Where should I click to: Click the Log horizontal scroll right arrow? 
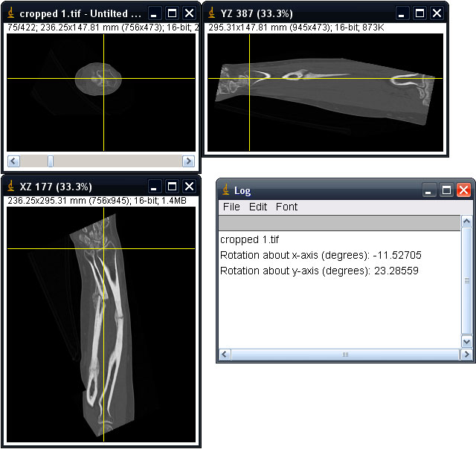coord(466,355)
